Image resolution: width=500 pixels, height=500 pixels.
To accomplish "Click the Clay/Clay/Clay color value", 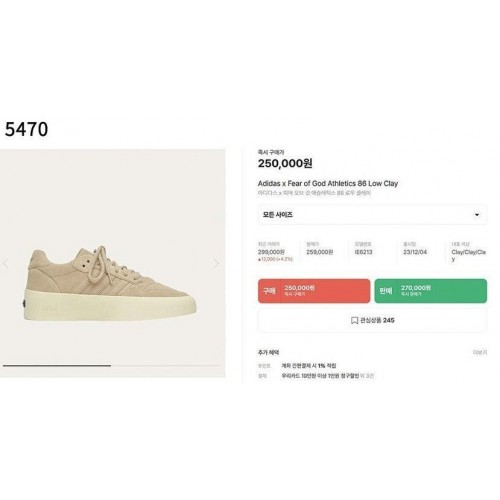I will 468,255.
